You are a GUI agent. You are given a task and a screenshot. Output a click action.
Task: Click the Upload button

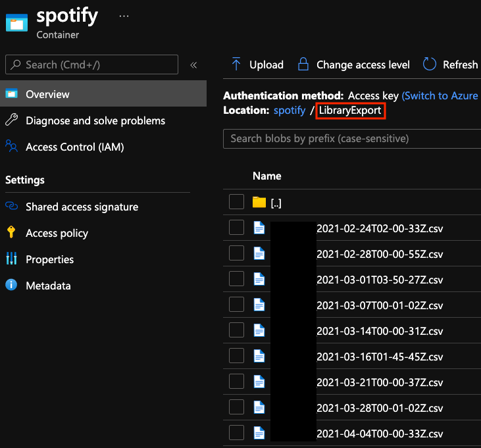point(257,64)
